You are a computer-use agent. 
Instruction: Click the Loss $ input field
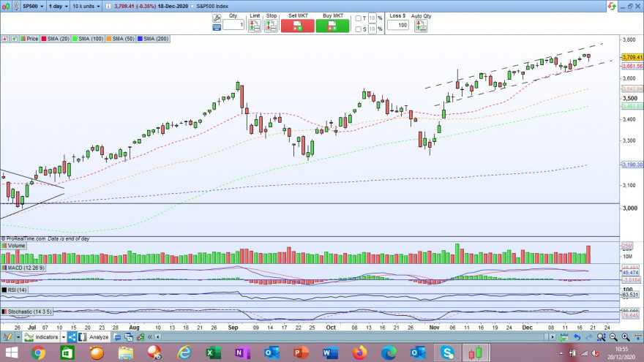(398, 25)
